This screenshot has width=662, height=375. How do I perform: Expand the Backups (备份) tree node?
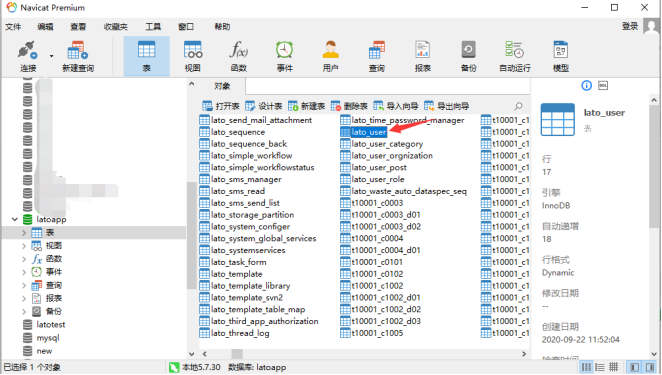pyautogui.click(x=24, y=311)
